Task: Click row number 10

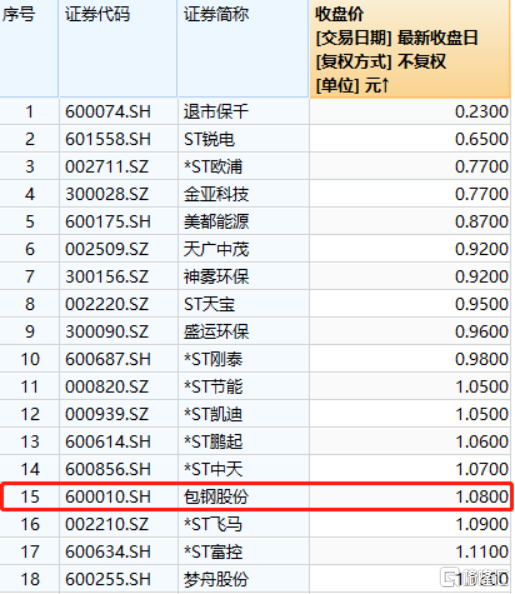Action: pos(30,359)
